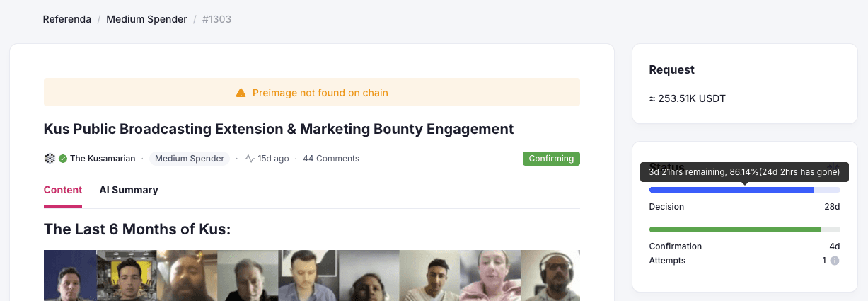The width and height of the screenshot is (868, 301).
Task: Click the green Confirming status badge
Action: [x=551, y=159]
